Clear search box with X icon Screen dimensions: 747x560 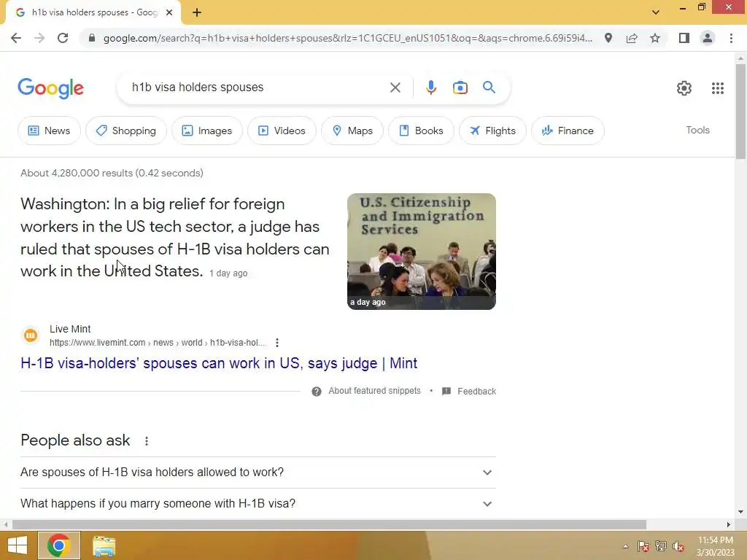395,87
